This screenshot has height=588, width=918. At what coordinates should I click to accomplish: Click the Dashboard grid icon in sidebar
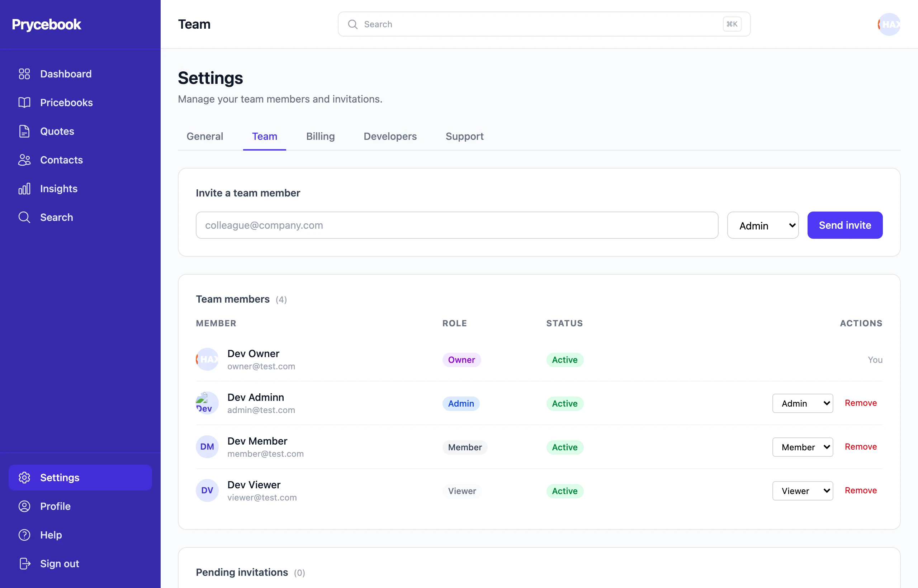point(24,74)
